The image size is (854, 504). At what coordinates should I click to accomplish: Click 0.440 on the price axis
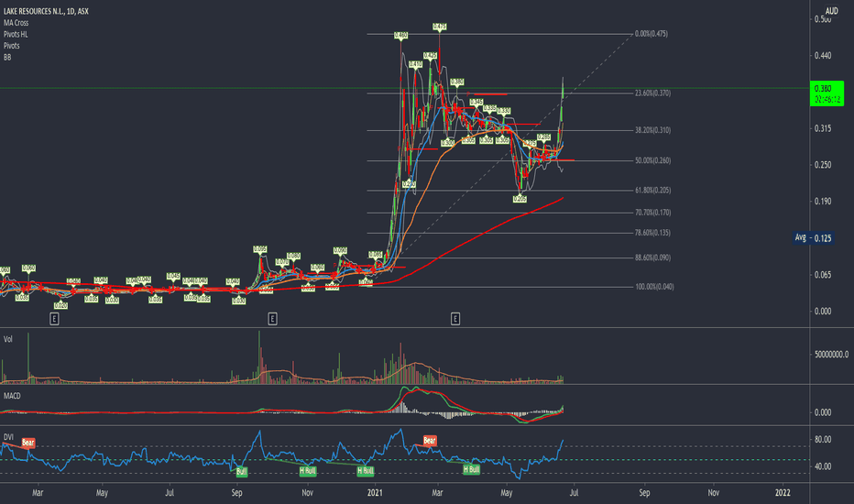[x=823, y=56]
